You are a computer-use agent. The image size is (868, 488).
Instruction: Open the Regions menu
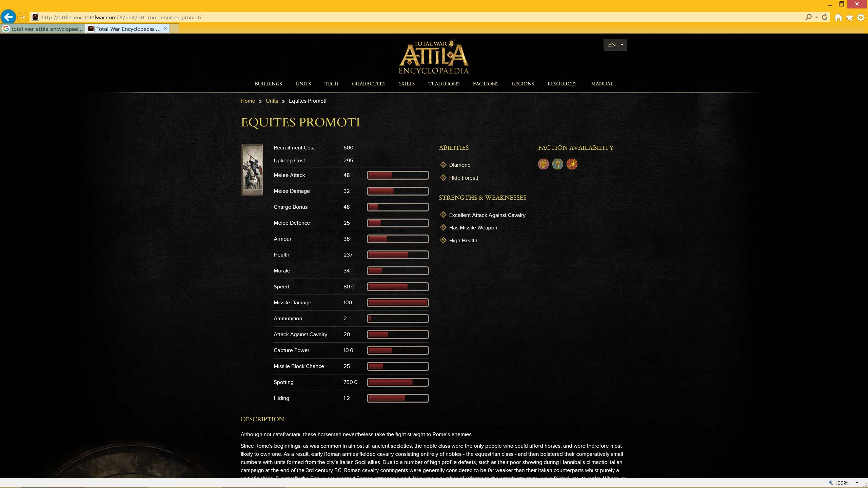[523, 84]
